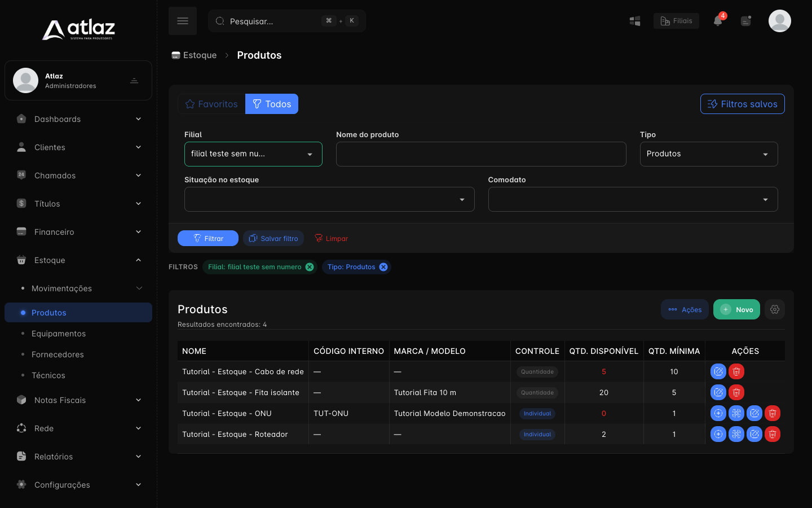The image size is (812, 508).
Task: Open the Ações menu button
Action: click(685, 309)
